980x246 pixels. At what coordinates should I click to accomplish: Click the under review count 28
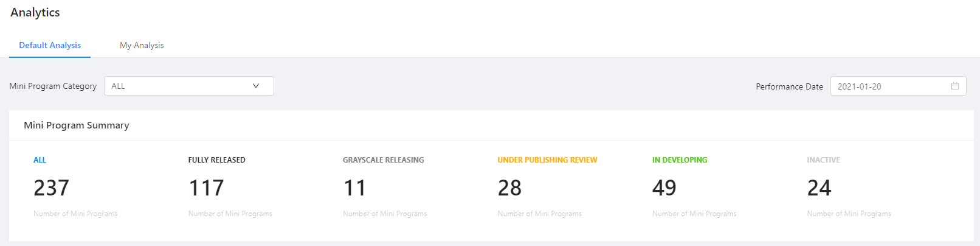(x=509, y=188)
